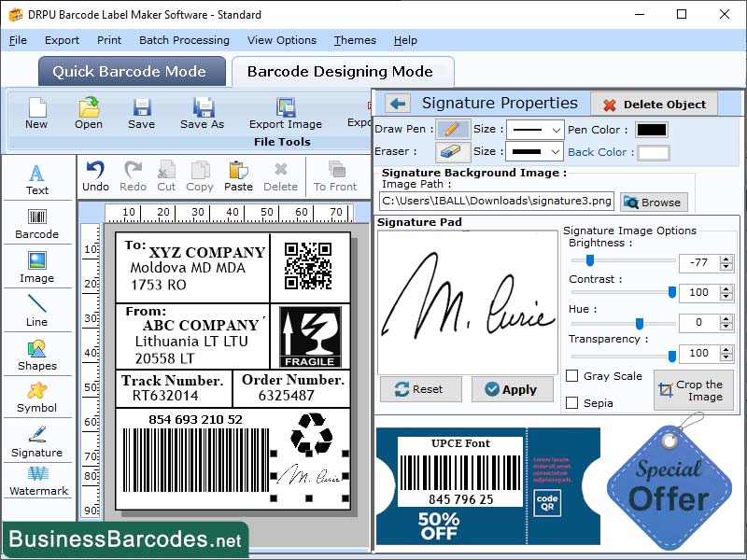Screen dimensions: 747x560
Task: Select the Signature tool in the left toolbar
Action: point(37,439)
